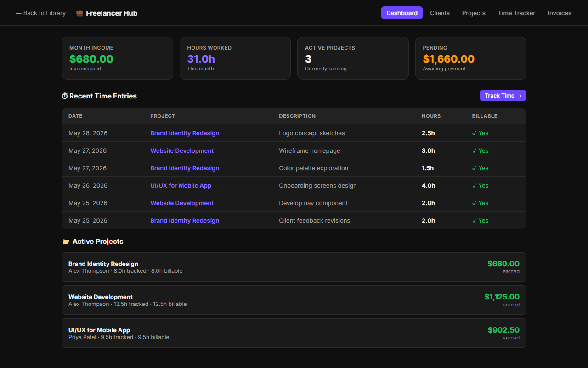
Task: Click the May 28, 2026 date cell
Action: [x=88, y=133]
